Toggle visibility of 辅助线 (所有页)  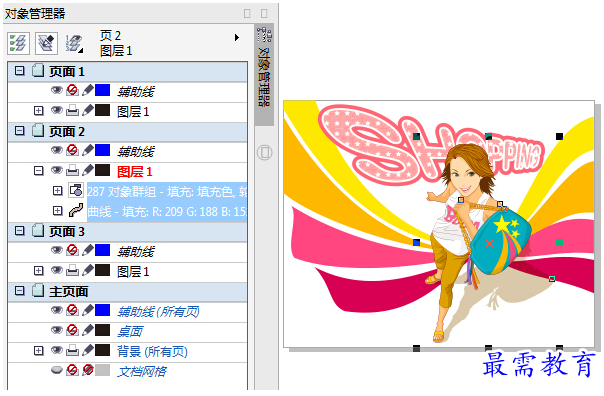(57, 310)
